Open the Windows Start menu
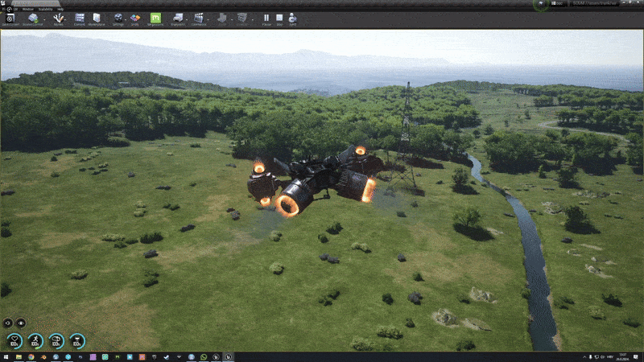This screenshot has width=644, height=362. [x=5, y=356]
